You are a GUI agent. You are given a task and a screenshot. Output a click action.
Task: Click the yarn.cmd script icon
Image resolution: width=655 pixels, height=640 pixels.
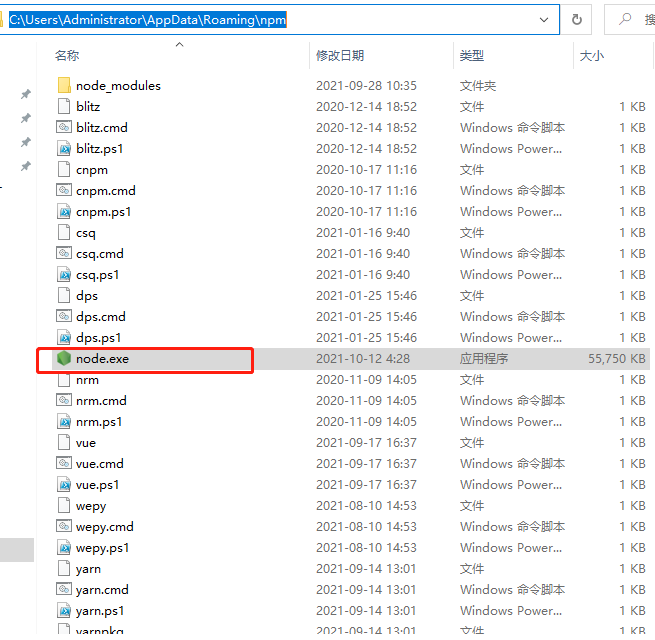64,589
